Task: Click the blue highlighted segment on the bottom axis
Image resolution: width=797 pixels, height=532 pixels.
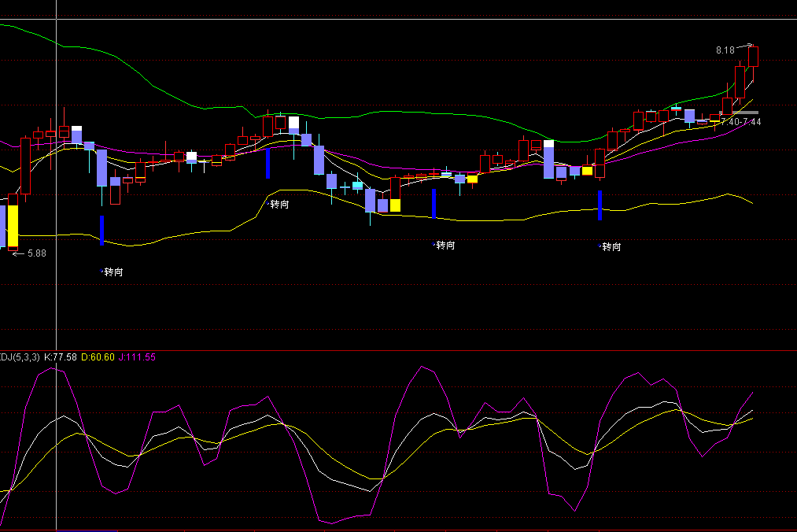Action: click(x=87, y=530)
